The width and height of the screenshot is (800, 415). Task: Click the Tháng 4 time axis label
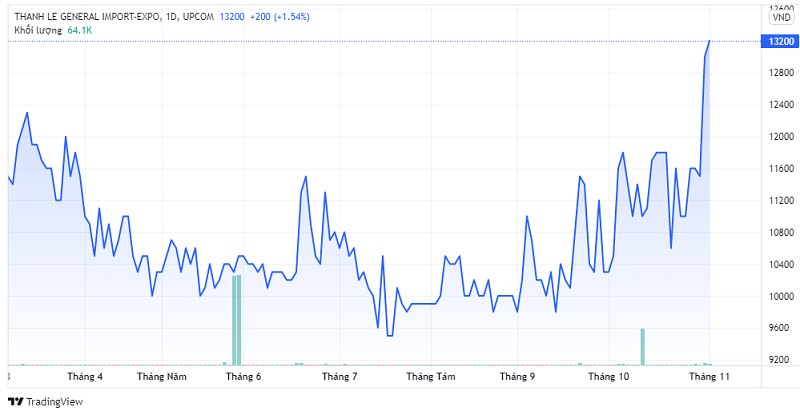(85, 377)
